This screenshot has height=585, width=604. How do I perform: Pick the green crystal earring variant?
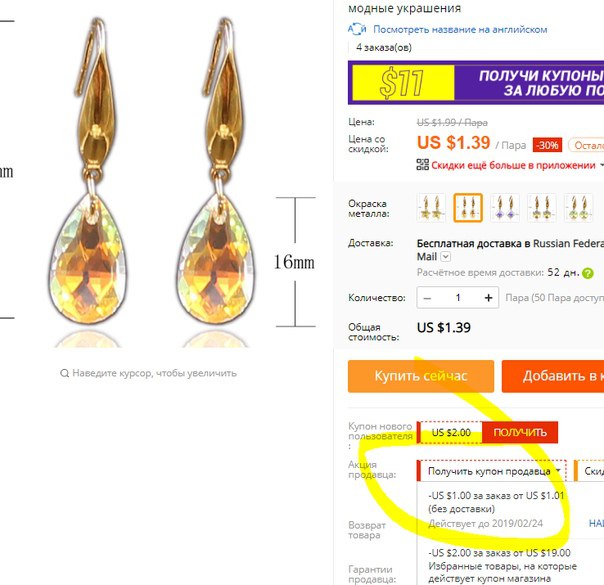pyautogui.click(x=578, y=208)
